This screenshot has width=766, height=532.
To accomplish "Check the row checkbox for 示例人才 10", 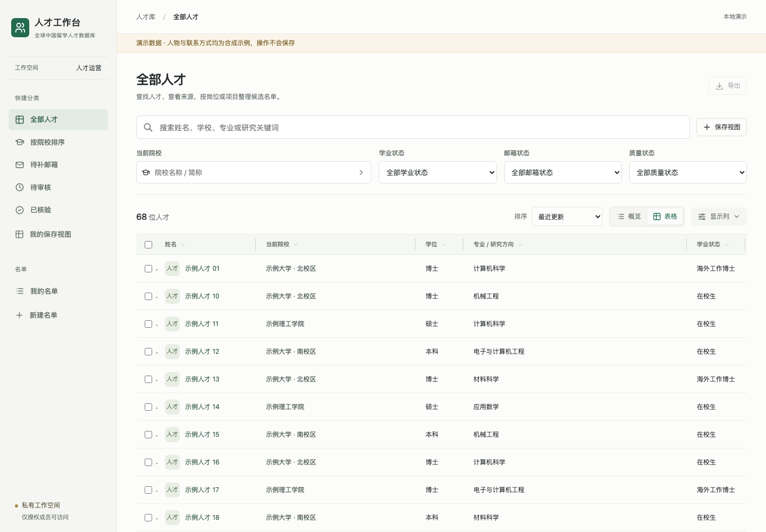I will click(148, 296).
